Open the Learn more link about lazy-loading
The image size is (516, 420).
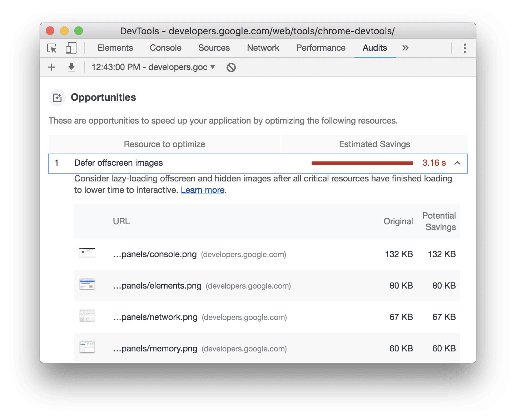coord(202,190)
